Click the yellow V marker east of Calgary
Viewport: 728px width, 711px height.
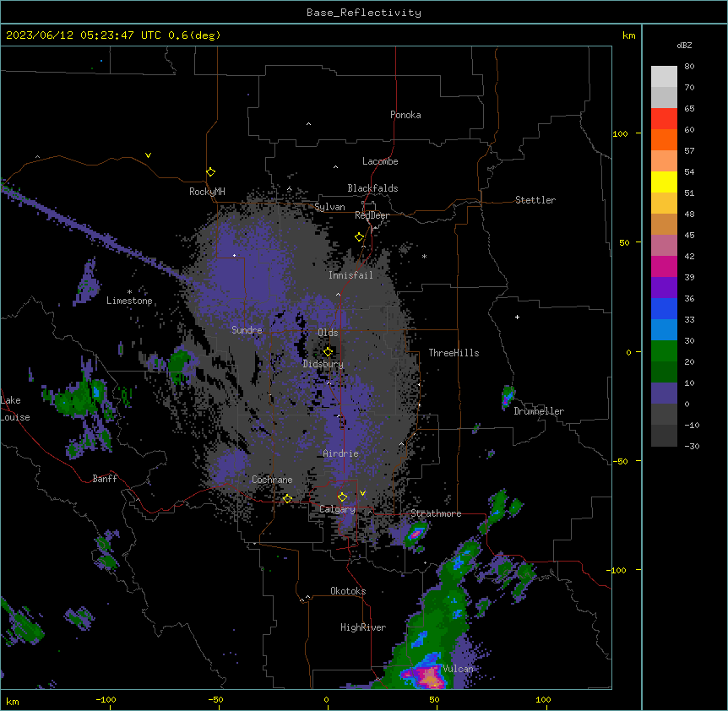tap(362, 493)
